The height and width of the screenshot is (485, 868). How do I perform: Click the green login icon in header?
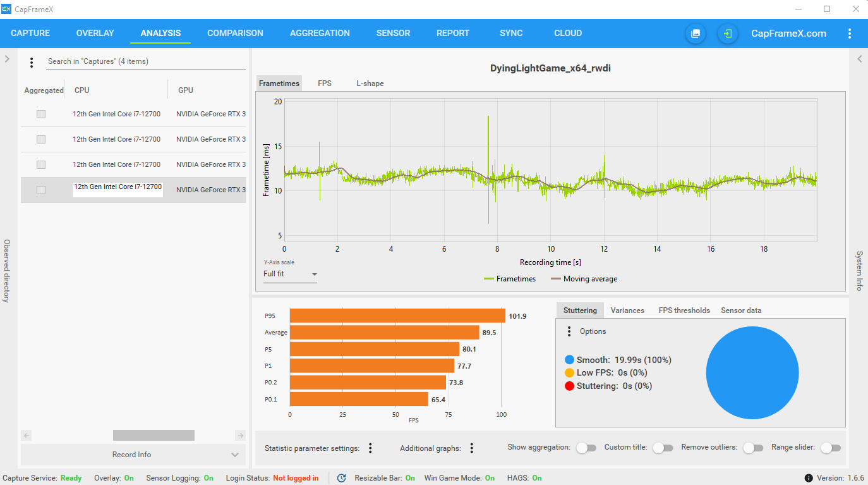click(728, 34)
